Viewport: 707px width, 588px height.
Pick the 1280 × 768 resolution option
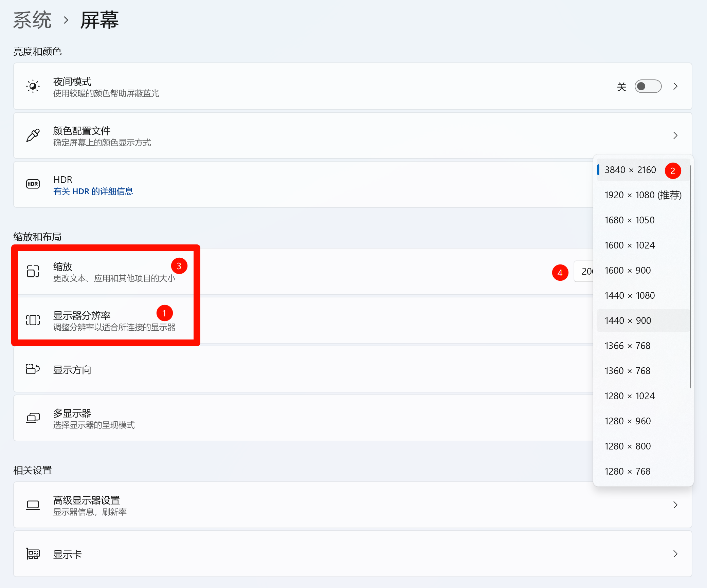(627, 471)
